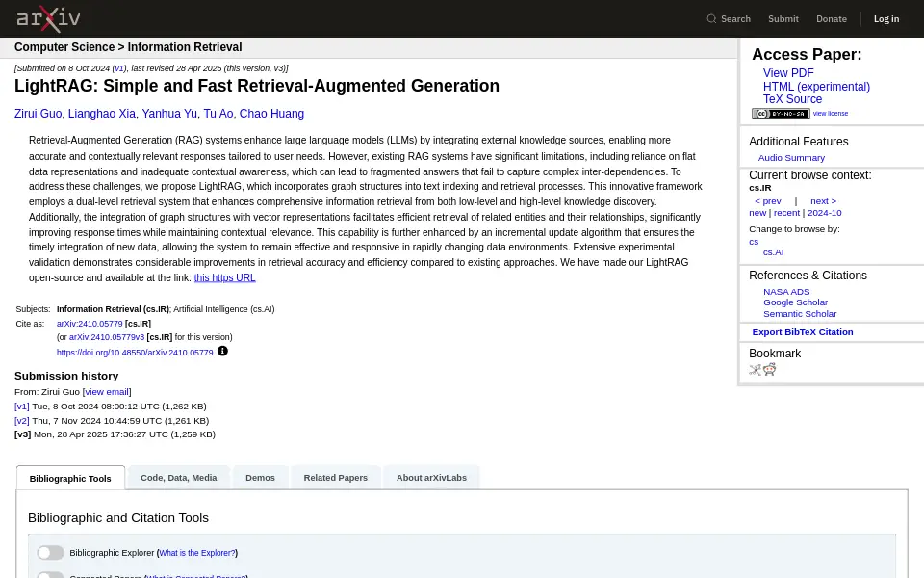Viewport: 924px width, 578px height.
Task: Open author Zirui Guo
Action: coord(38,114)
